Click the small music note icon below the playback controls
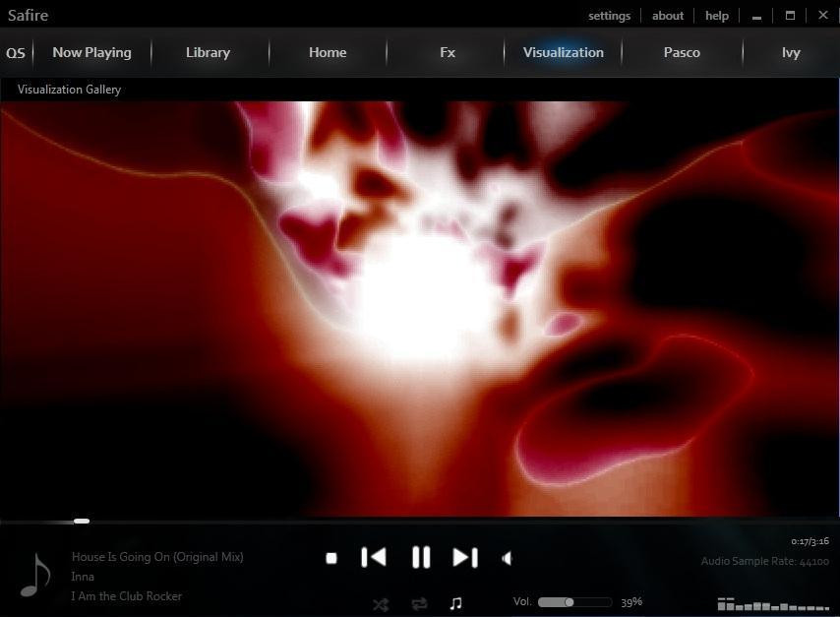Viewport: 840px width, 617px height. point(455,603)
